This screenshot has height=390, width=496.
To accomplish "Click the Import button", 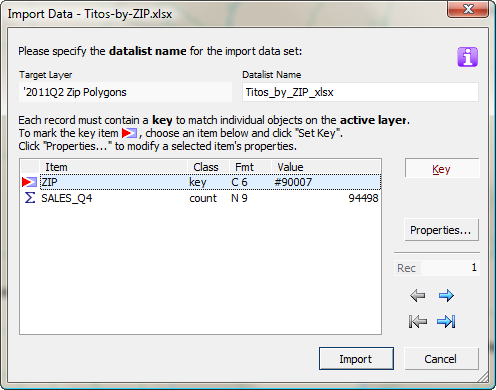I will 356,359.
